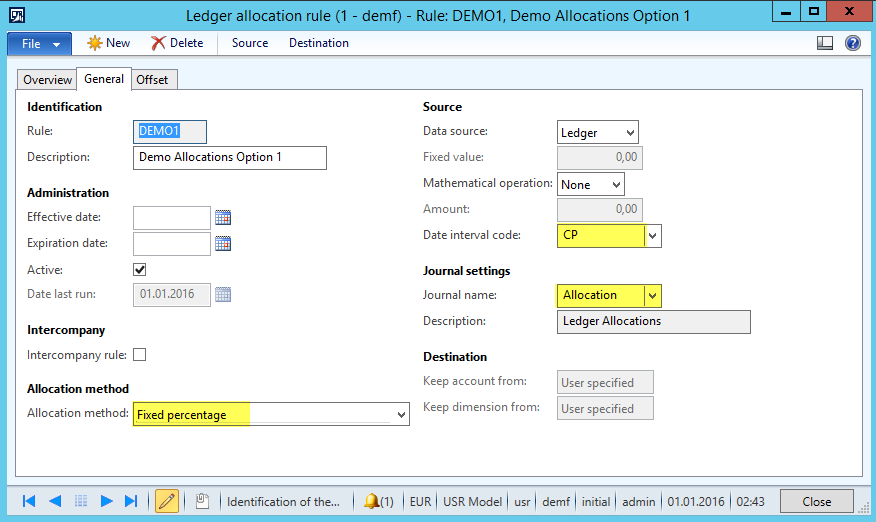Switch to the Overview tab
The width and height of the screenshot is (876, 522).
[47, 80]
